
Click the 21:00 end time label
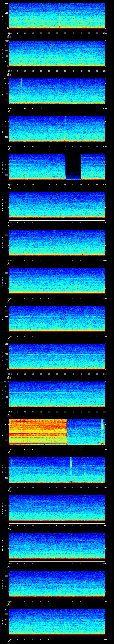(x=105, y=260)
